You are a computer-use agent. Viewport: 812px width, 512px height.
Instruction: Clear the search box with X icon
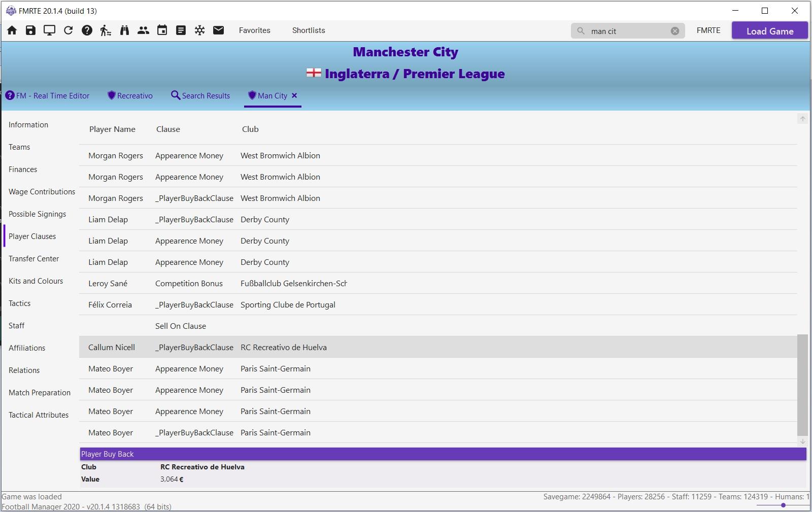675,31
